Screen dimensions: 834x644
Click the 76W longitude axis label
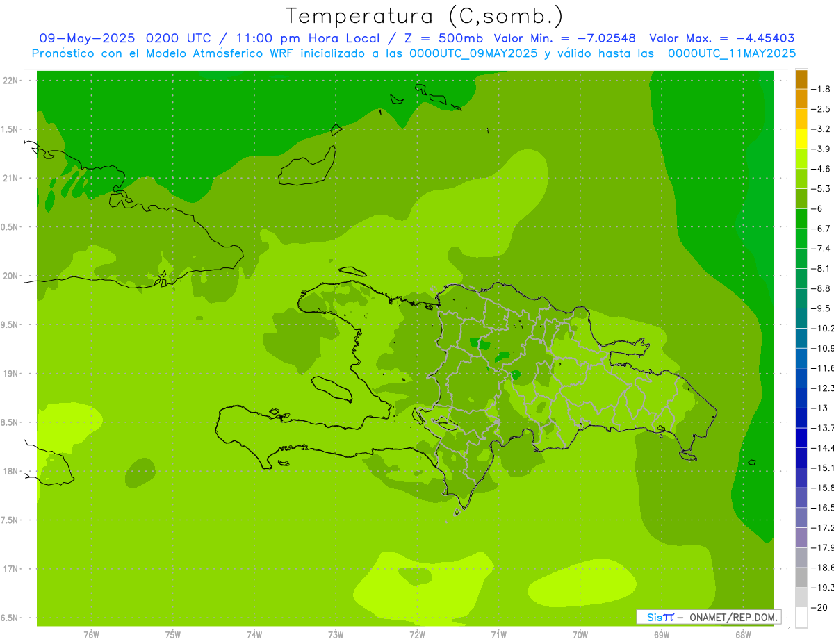[91, 635]
